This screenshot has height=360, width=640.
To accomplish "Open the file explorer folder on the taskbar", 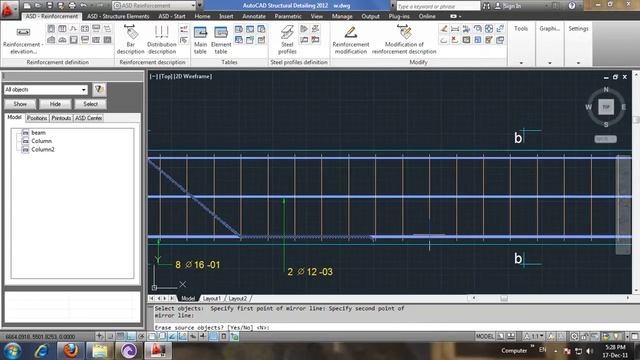I will (100, 350).
